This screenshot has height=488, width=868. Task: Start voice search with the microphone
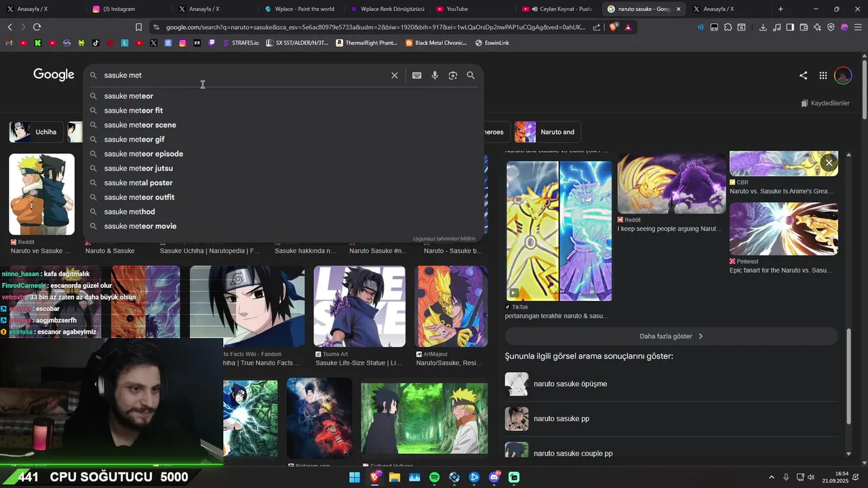(x=435, y=75)
